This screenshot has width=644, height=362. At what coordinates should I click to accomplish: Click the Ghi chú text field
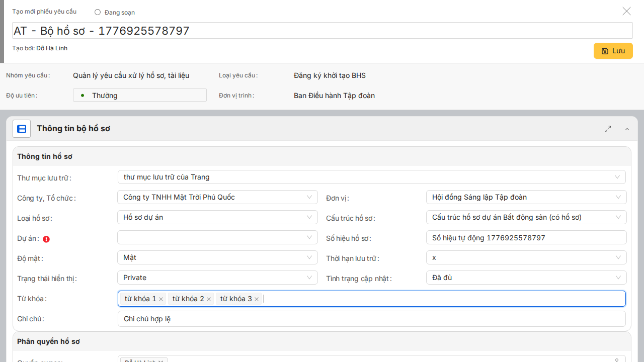371,319
